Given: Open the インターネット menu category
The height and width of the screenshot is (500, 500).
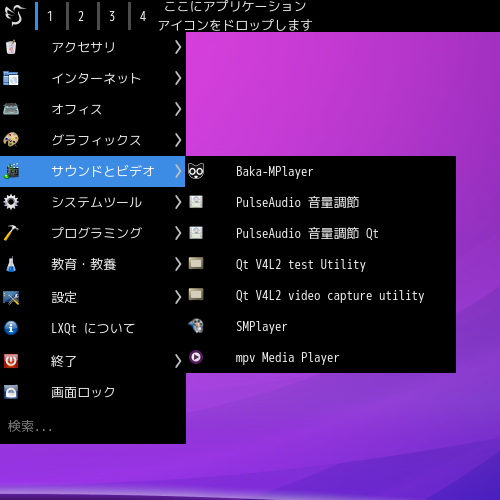Looking at the screenshot, I should 92,78.
